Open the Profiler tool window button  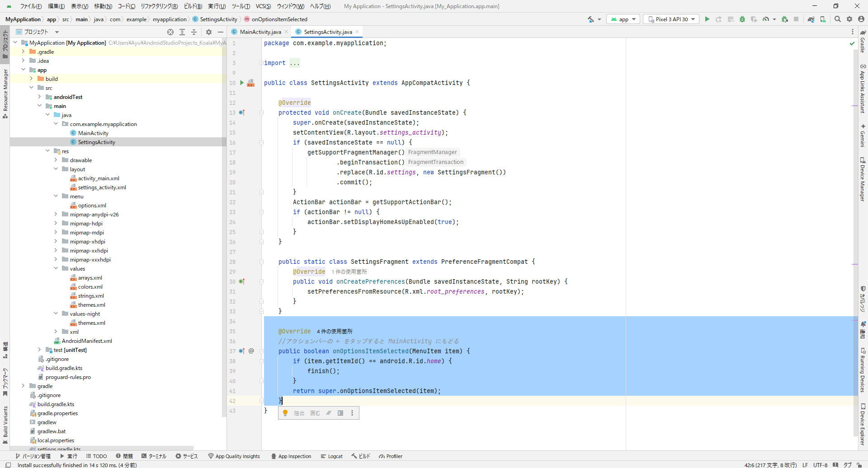coord(391,456)
